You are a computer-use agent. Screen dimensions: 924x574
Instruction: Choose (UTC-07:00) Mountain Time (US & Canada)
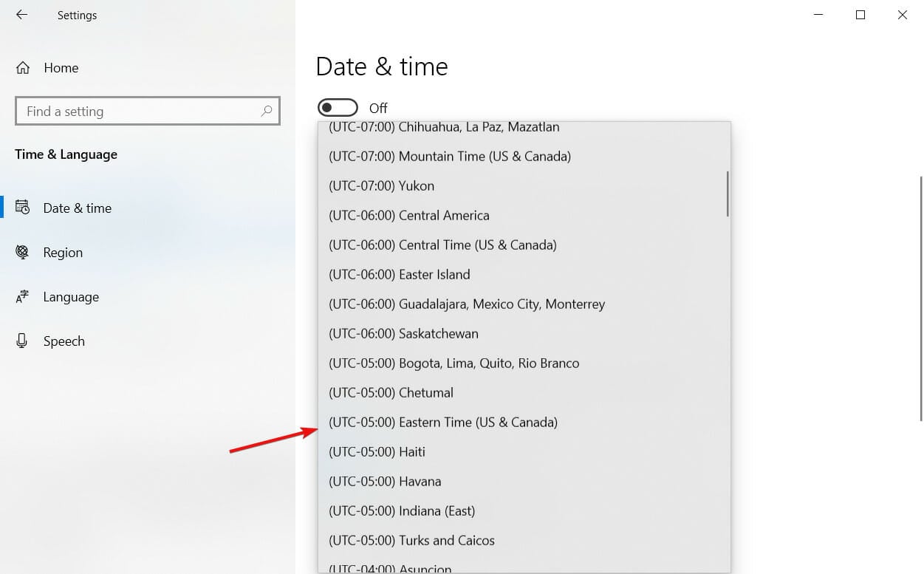click(524, 157)
